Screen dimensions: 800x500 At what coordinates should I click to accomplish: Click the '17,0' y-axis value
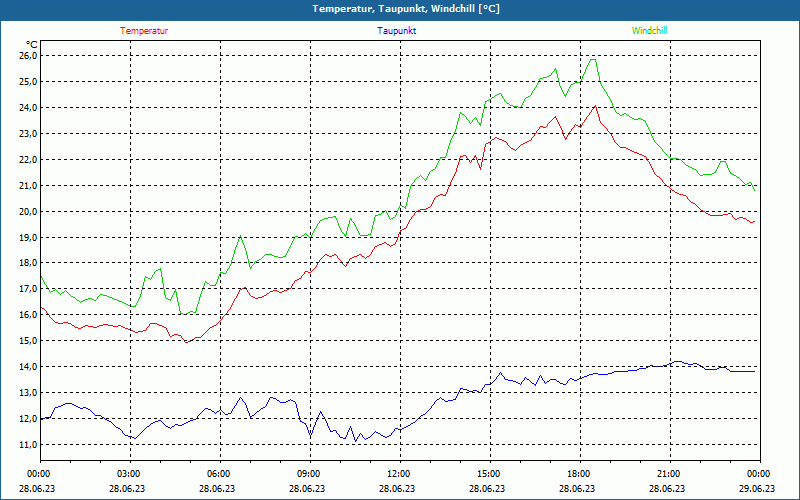(x=28, y=288)
